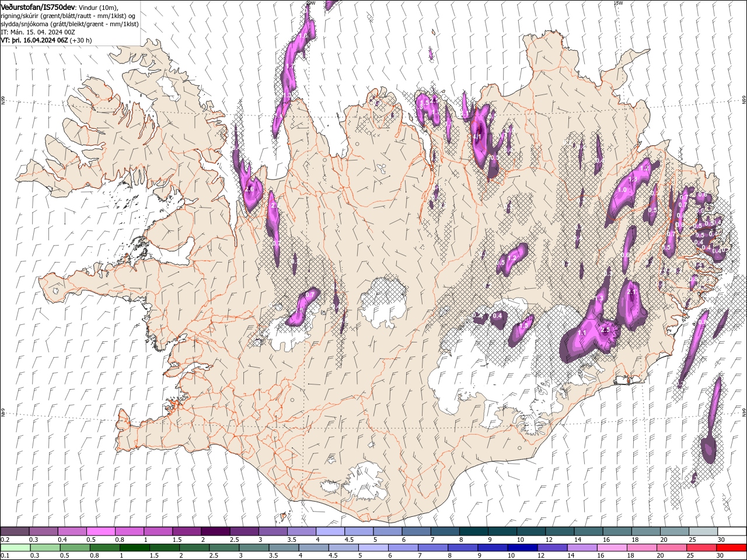Click the valid time text VT: þri. 16.04.2024 06Z
The image size is (747, 560).
34,40
